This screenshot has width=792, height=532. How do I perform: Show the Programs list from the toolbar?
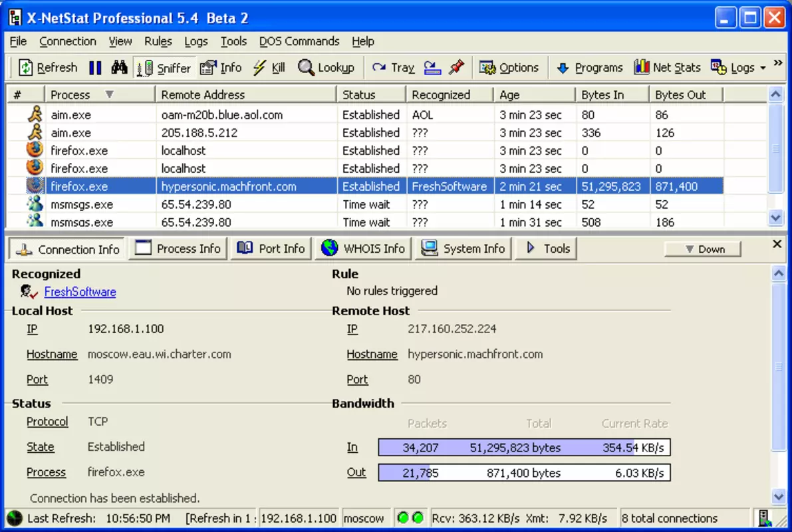pos(589,68)
